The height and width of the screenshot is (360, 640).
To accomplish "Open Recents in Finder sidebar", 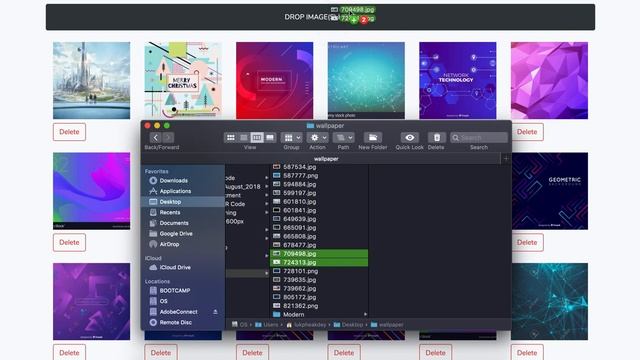I will (x=183, y=212).
